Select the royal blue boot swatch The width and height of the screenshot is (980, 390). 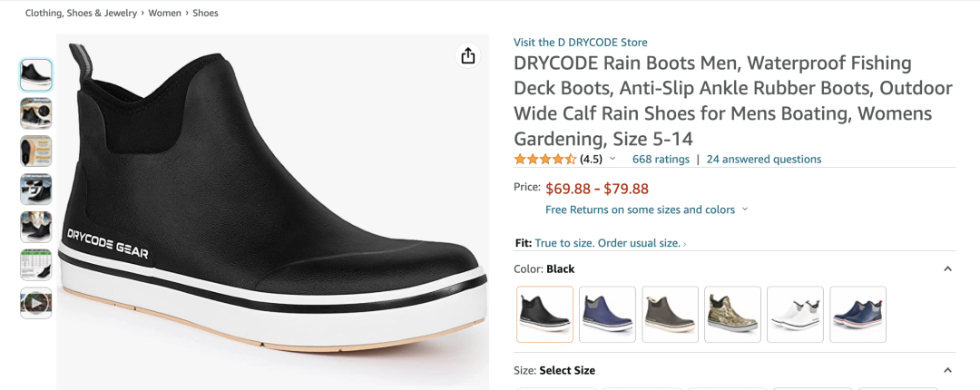coord(607,315)
